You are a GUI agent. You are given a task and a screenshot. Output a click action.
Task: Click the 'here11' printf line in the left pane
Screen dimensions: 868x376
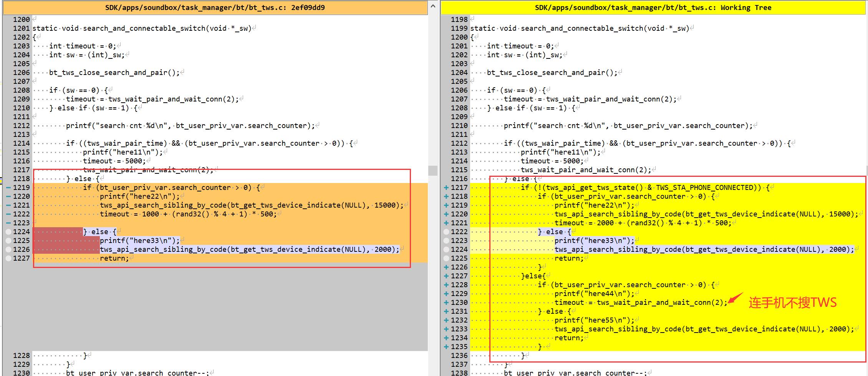tap(123, 152)
